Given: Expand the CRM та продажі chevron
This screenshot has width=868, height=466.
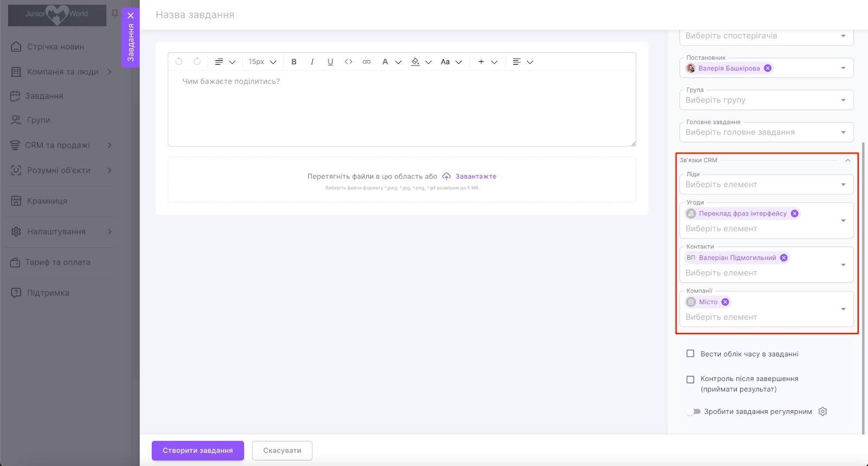Looking at the screenshot, I should [110, 145].
